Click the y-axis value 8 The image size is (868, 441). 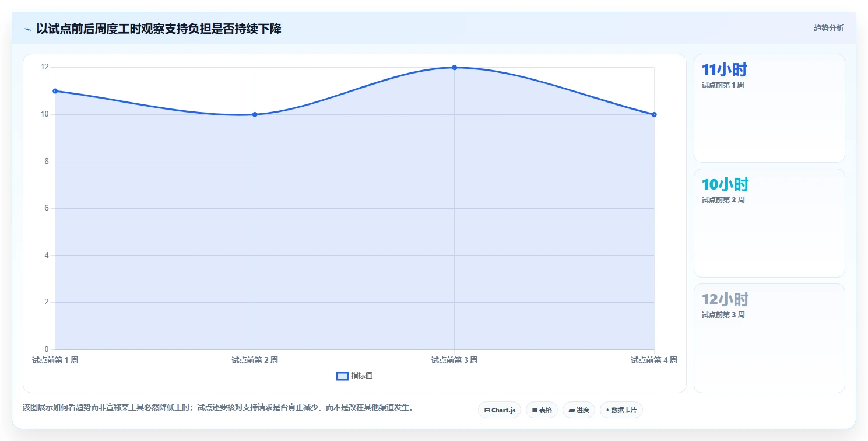click(47, 162)
